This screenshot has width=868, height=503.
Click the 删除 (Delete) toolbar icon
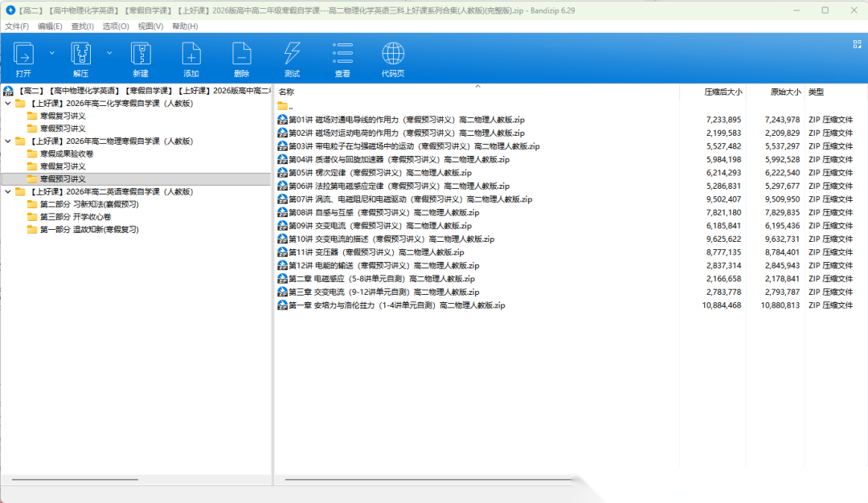(x=241, y=55)
